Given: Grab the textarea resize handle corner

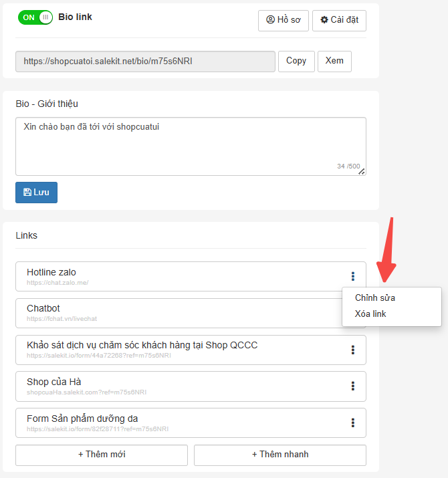Looking at the screenshot, I should (361, 172).
